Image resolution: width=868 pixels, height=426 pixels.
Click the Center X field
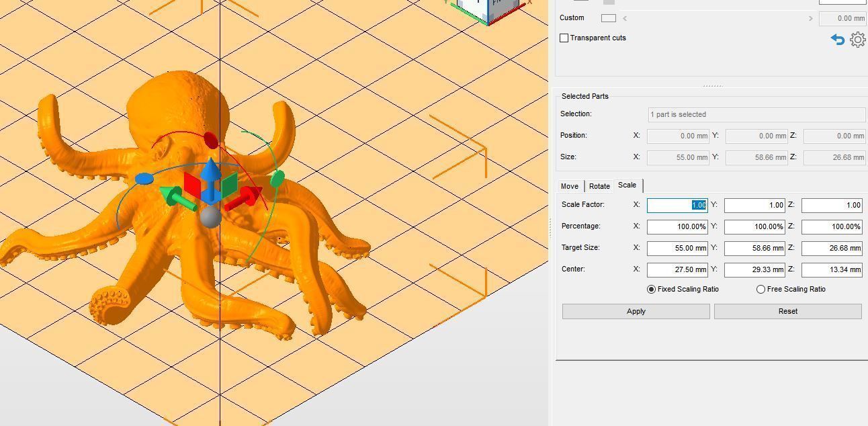click(677, 269)
